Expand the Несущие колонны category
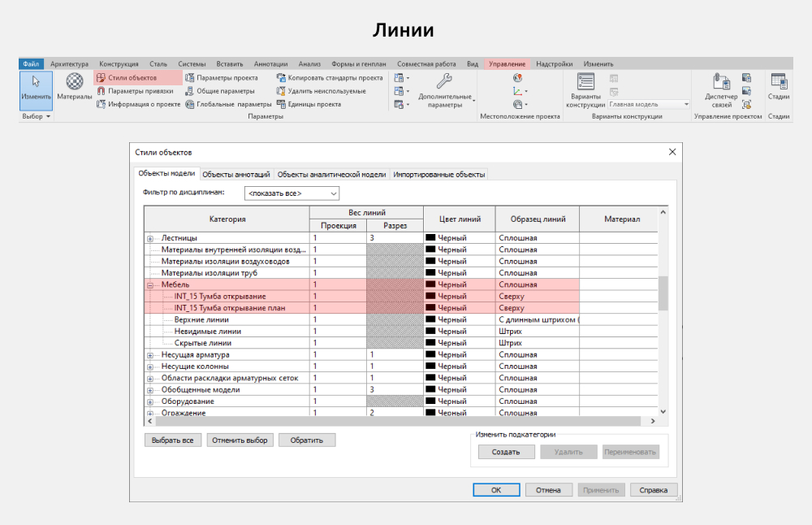Screen dimensions: 812x525 150,367
